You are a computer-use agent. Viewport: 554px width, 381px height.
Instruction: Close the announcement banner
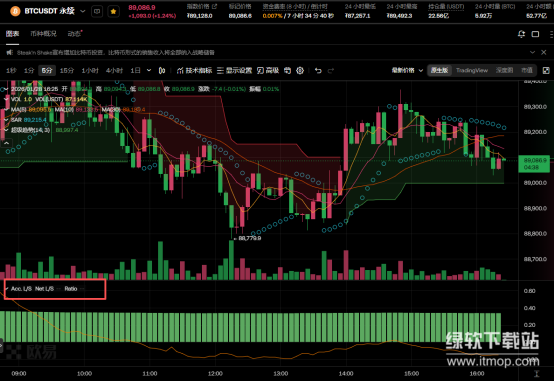point(544,52)
